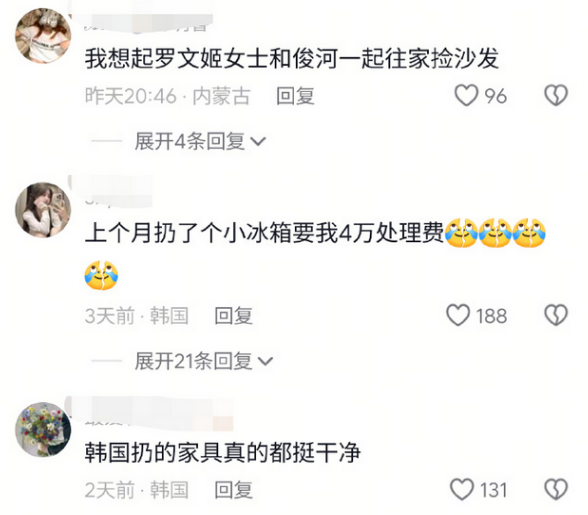Image resolution: width=588 pixels, height=515 pixels.
Task: Reply to the comment posted 2天前
Action: [233, 490]
